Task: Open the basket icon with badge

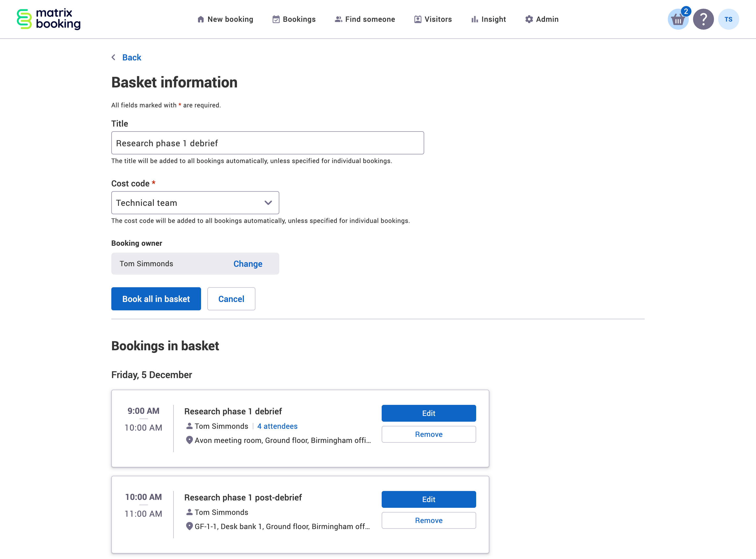Action: 678,19
